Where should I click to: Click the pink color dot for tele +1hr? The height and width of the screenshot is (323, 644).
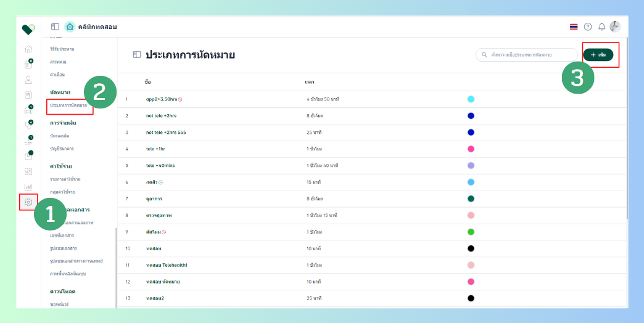coord(471,149)
